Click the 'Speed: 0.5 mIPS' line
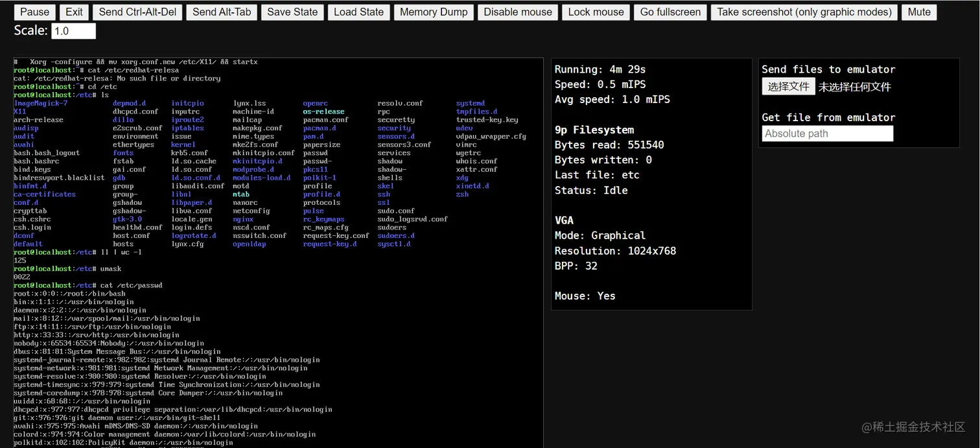 600,84
